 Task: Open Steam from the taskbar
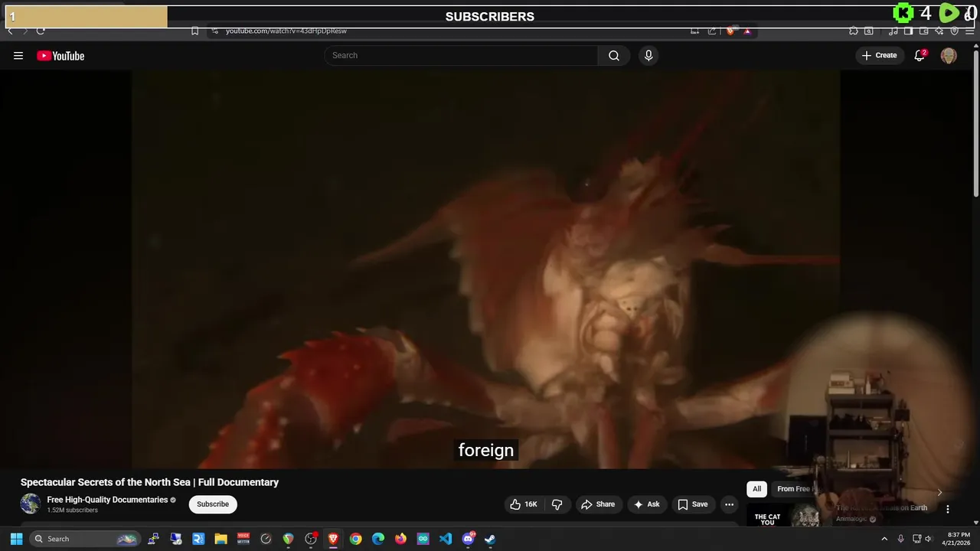[x=490, y=539]
